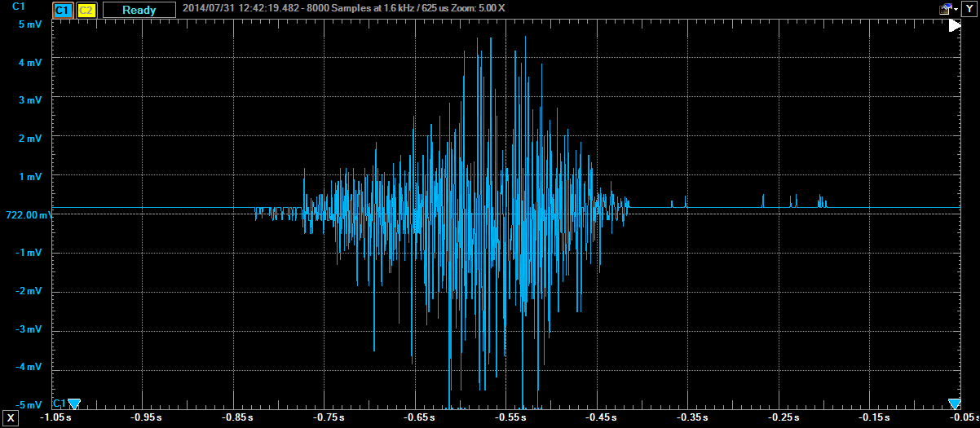The height and width of the screenshot is (428, 980).
Task: Click the -4 mV axis label
Action: [28, 368]
